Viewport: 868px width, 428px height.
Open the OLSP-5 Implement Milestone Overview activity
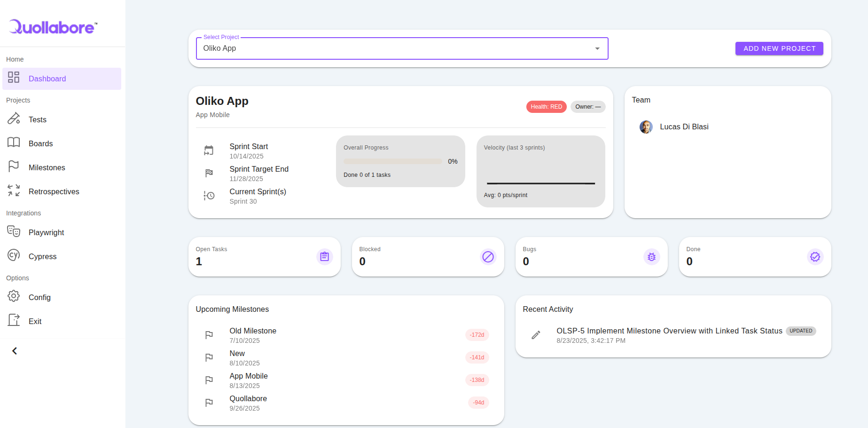(669, 331)
